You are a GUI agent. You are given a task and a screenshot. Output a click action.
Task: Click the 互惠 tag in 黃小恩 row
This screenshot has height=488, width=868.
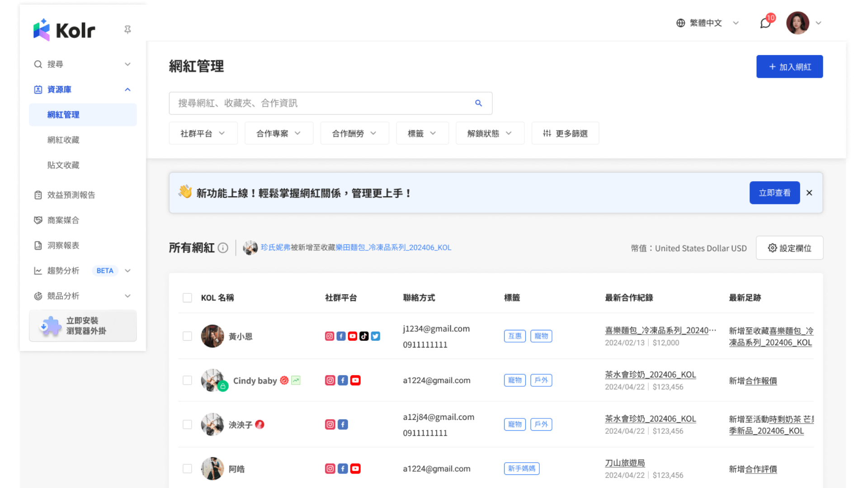click(515, 336)
